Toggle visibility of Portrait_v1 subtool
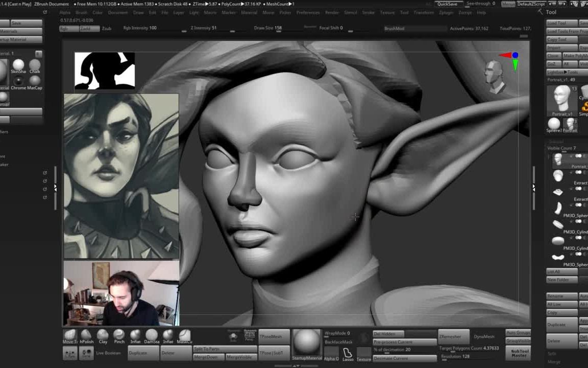This screenshot has height=368, width=588. coord(578,156)
